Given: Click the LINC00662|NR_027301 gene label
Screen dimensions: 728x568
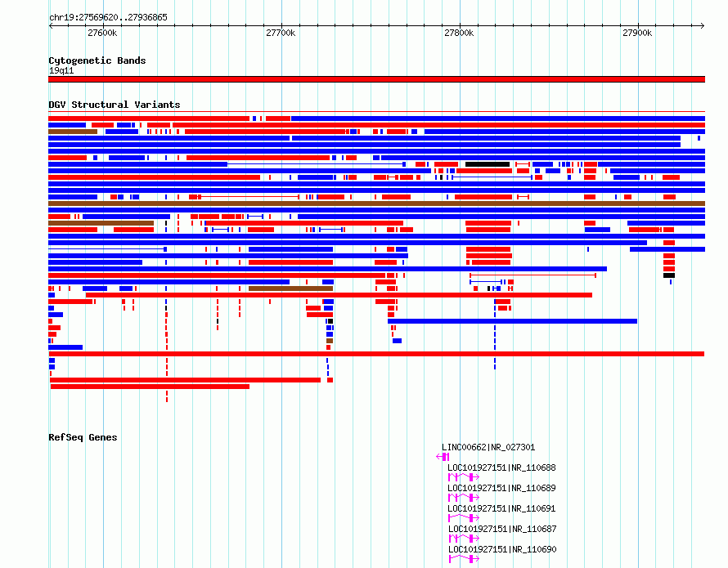Looking at the screenshot, I should (x=488, y=447).
